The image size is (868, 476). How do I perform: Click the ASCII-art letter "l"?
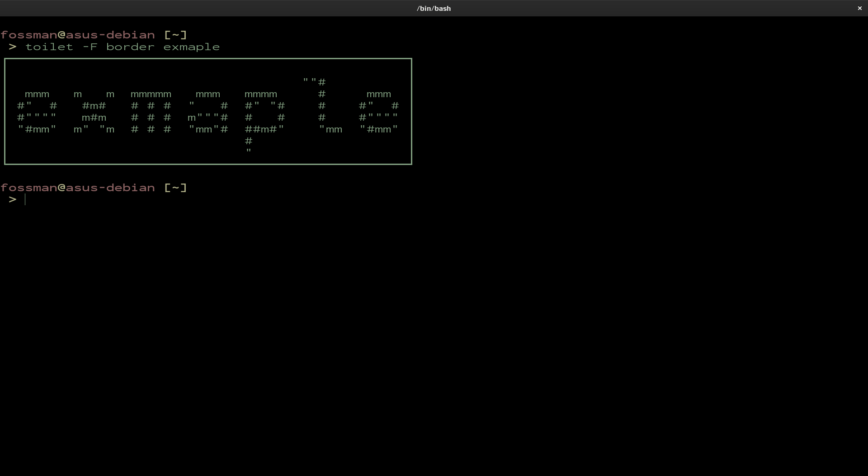[x=322, y=106]
